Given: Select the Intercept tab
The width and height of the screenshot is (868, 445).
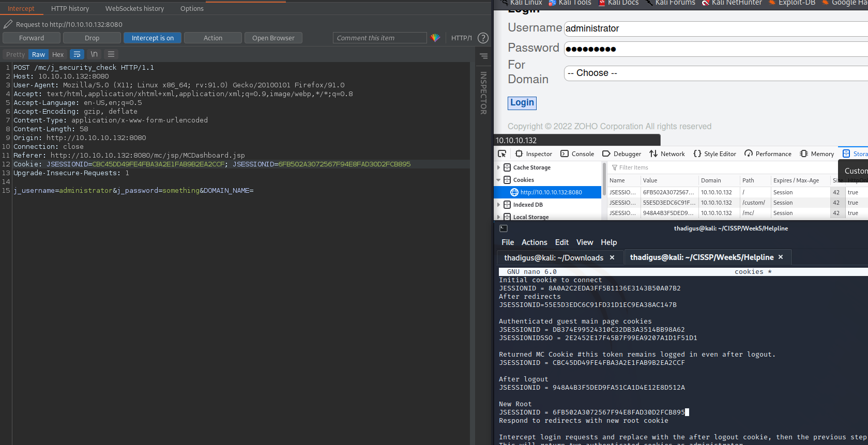Looking at the screenshot, I should pyautogui.click(x=21, y=8).
